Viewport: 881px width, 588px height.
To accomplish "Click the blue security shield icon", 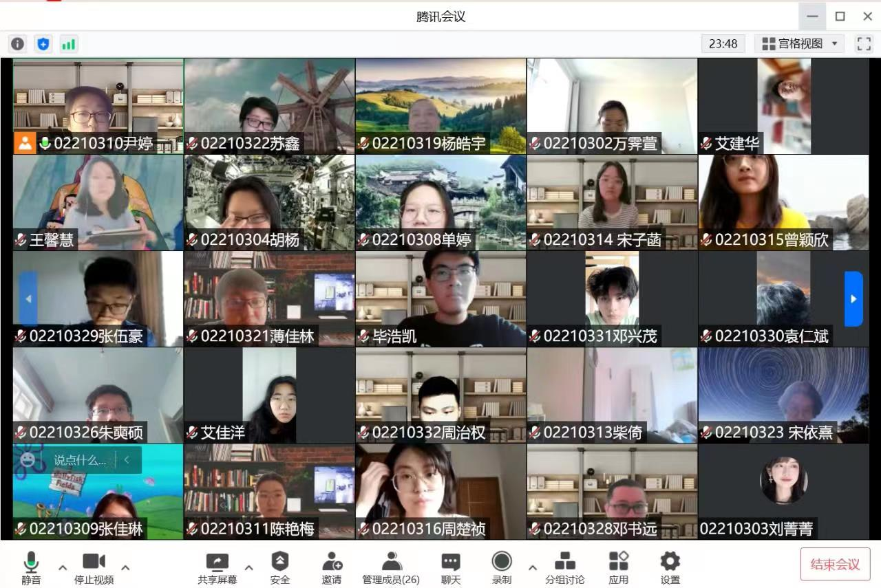I will click(43, 44).
